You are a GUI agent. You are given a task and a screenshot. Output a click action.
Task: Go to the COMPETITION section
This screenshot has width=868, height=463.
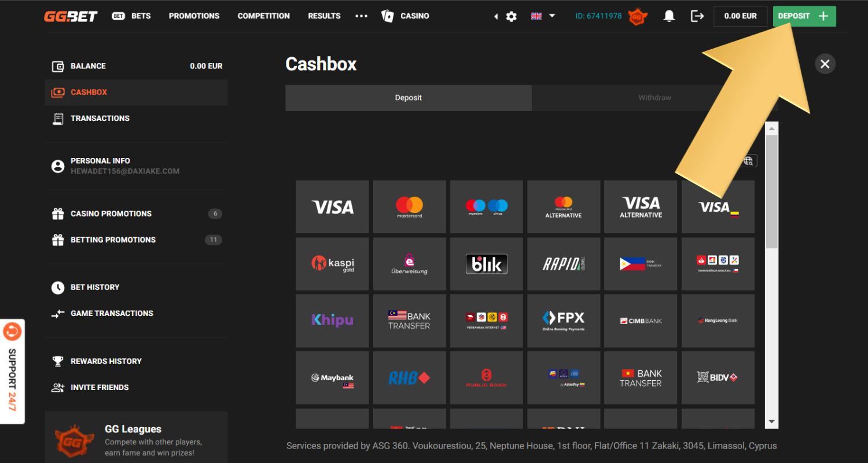[x=264, y=16]
